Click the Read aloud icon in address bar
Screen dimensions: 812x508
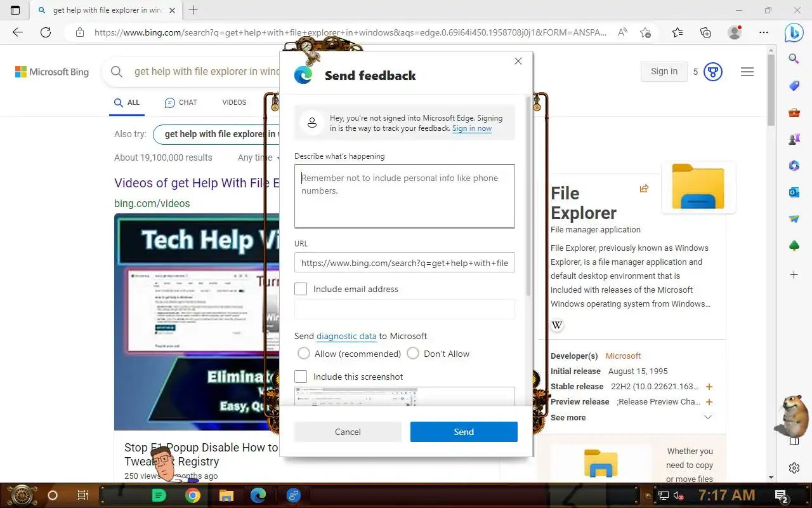point(623,32)
